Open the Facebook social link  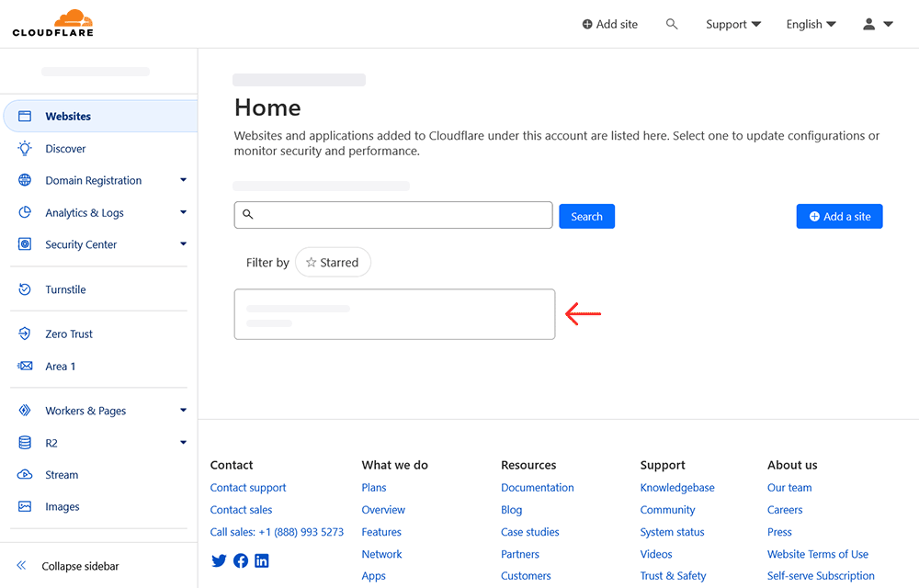(x=240, y=560)
